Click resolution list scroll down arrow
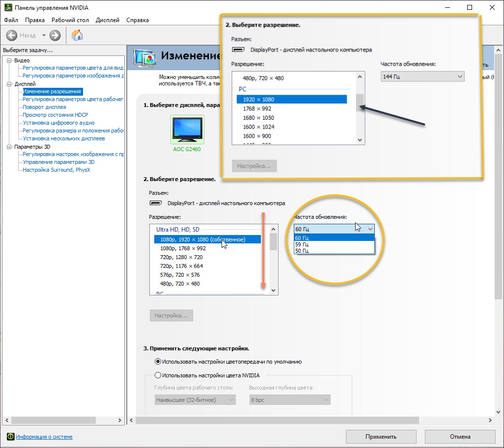Image resolution: width=504 pixels, height=448 pixels. click(x=274, y=290)
